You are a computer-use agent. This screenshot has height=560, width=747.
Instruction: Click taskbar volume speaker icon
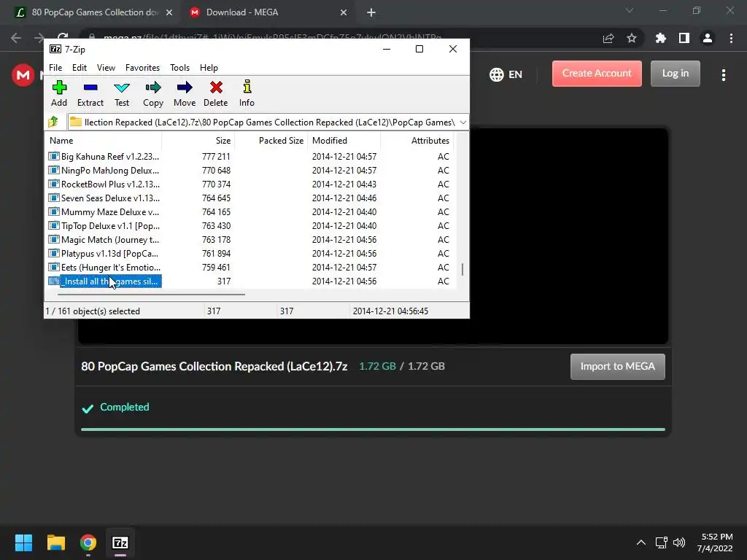pos(679,542)
